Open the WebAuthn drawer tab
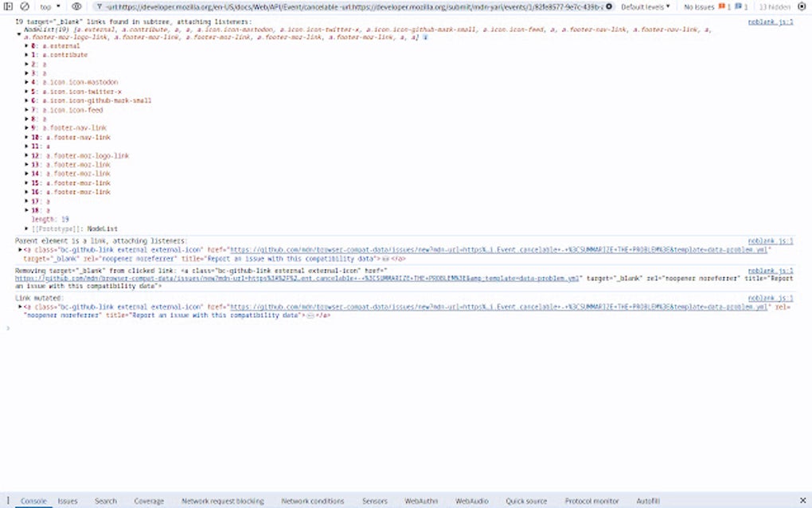The image size is (812, 508). pos(420,501)
